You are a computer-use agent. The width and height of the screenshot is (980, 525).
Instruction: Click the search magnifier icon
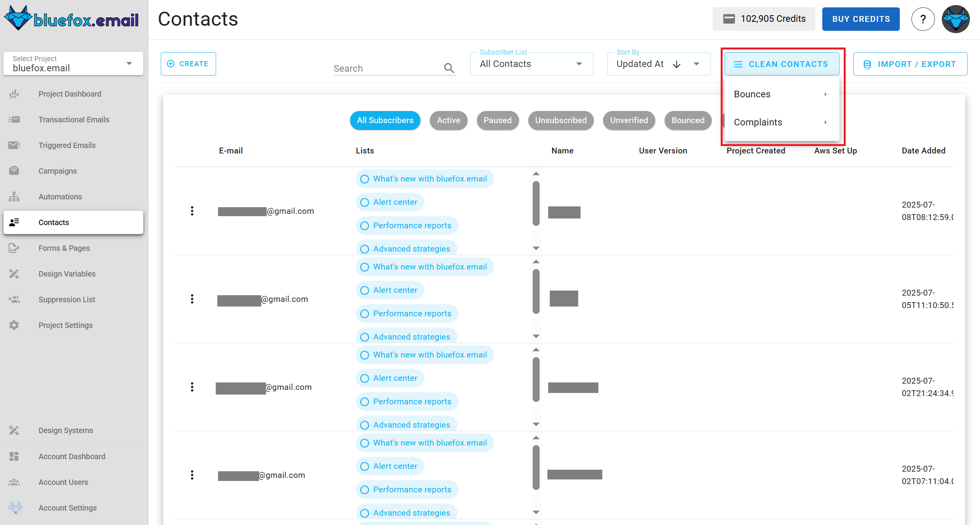pyautogui.click(x=449, y=68)
